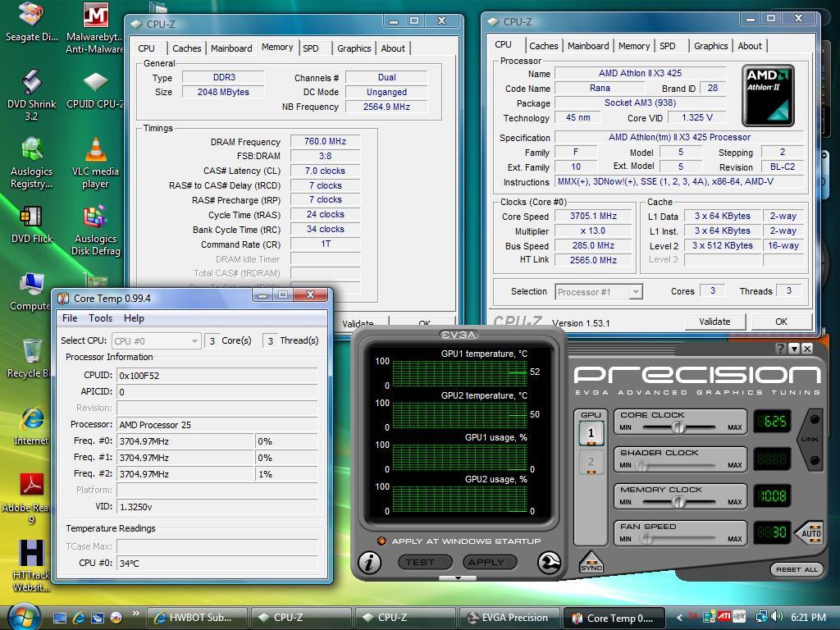Open Help menu in Core Temp

(x=134, y=318)
